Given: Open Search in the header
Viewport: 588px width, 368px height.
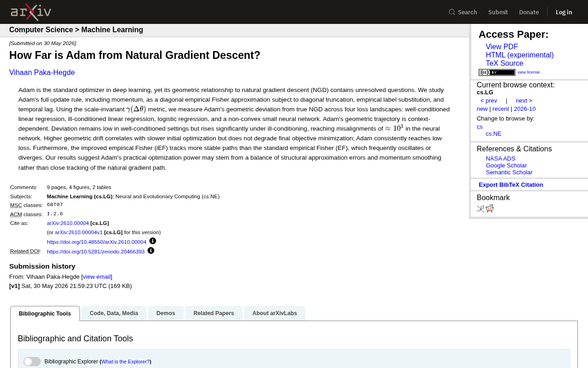Looking at the screenshot, I should tap(463, 12).
